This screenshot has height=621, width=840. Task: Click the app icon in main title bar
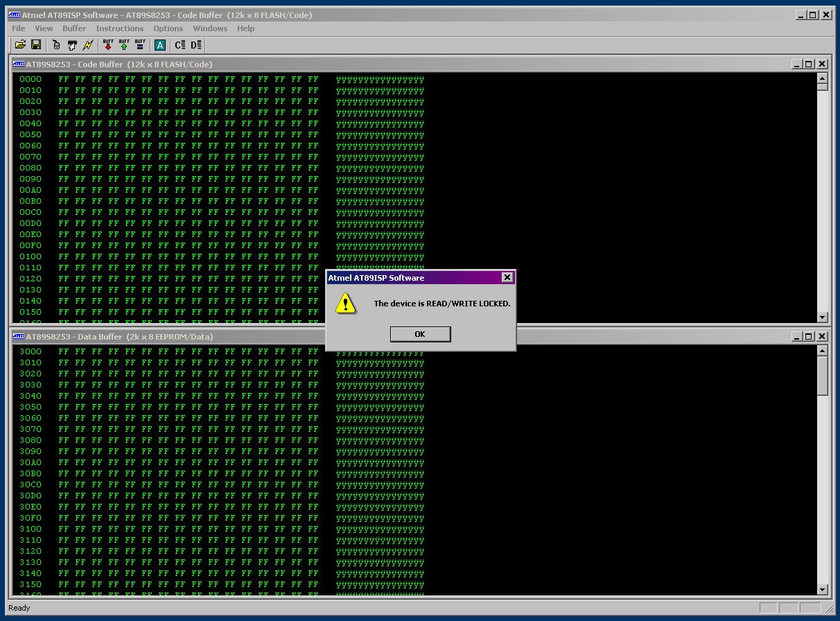coord(16,15)
